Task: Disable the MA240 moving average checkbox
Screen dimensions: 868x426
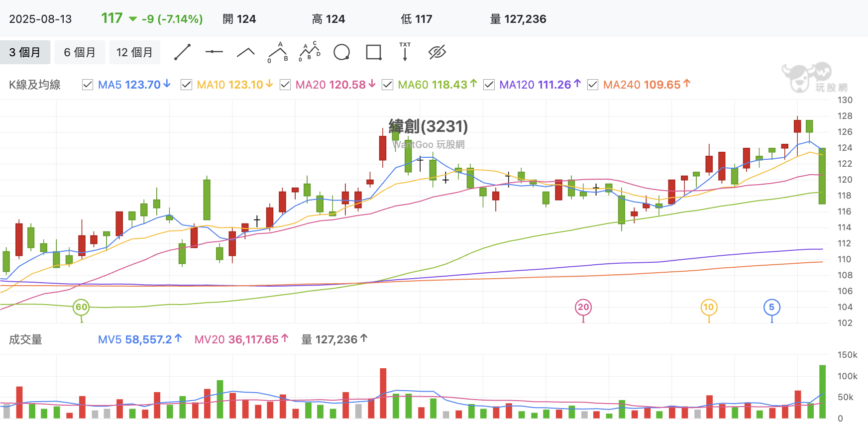Action: 593,85
